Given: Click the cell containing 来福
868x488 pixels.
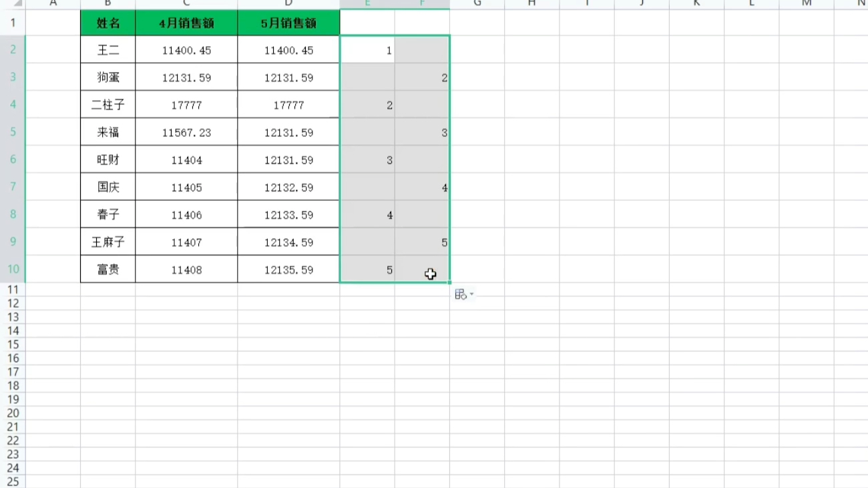Looking at the screenshot, I should click(x=108, y=132).
